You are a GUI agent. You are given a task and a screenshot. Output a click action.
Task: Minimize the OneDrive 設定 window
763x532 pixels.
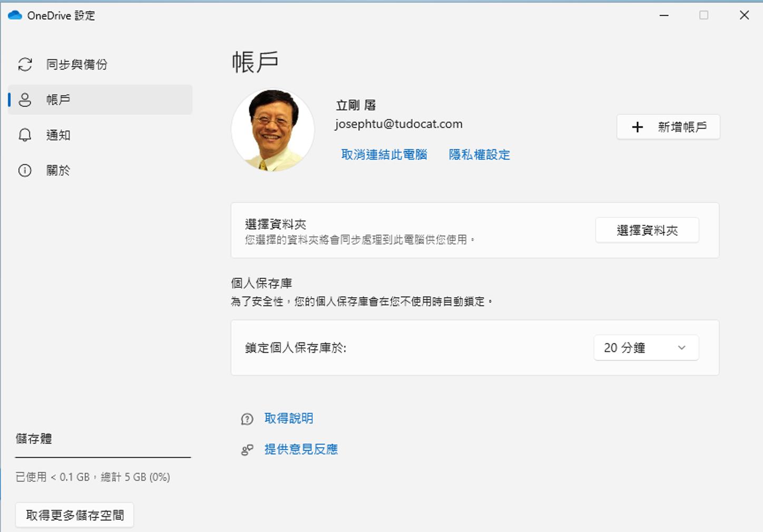(x=664, y=15)
